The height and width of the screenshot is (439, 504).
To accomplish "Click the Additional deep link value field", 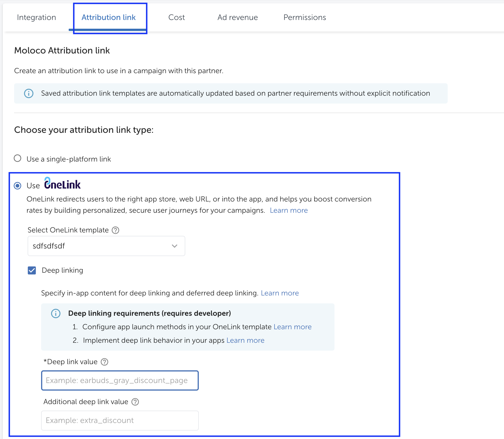I will 120,420.
